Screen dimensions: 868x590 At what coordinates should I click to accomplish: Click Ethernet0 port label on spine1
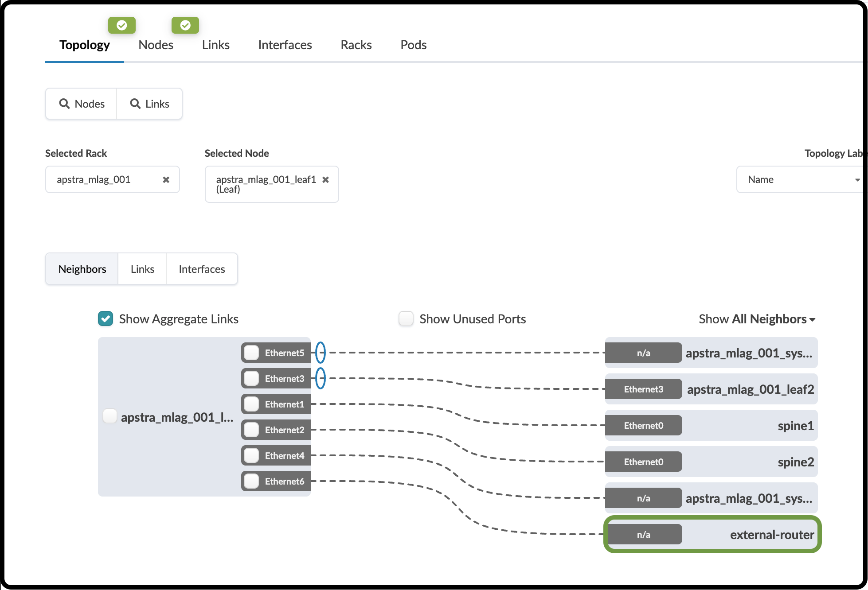point(644,425)
